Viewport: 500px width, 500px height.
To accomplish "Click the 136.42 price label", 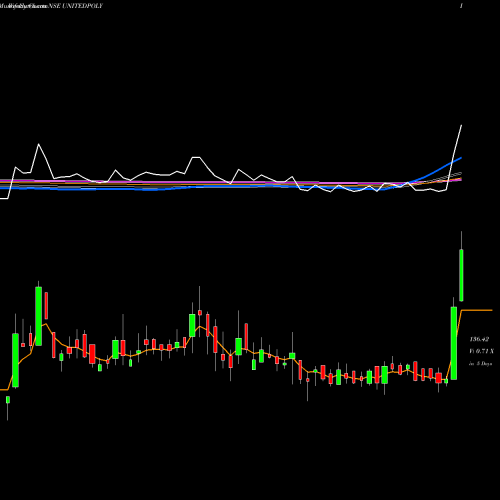I will click(x=479, y=339).
